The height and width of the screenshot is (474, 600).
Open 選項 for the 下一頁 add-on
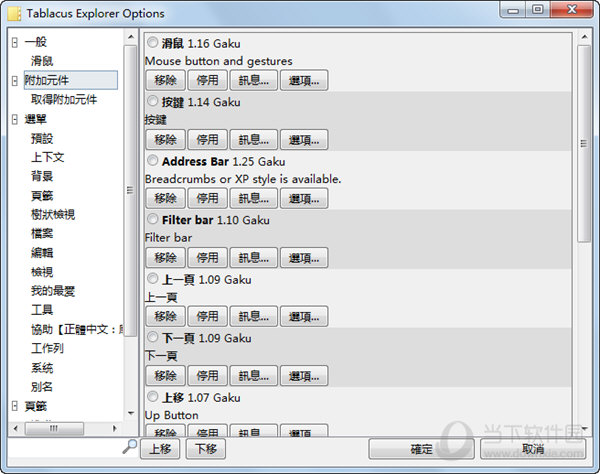(304, 376)
